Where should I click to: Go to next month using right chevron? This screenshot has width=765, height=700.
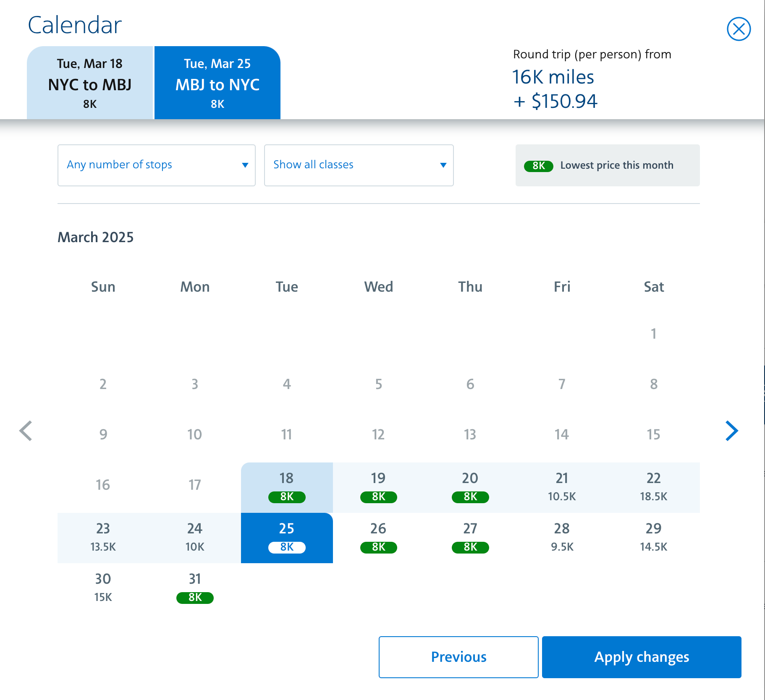[731, 431]
